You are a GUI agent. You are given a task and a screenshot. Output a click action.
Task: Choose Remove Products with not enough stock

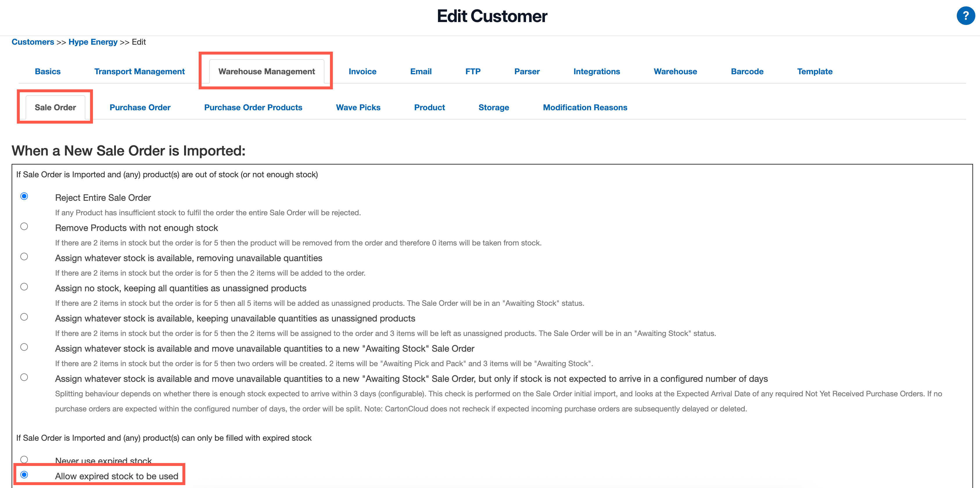point(24,227)
